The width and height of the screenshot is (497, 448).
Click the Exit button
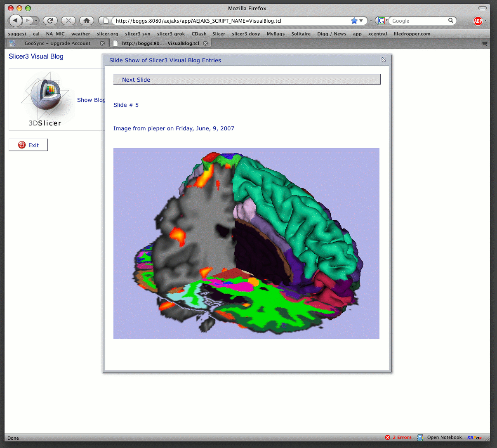coord(28,145)
